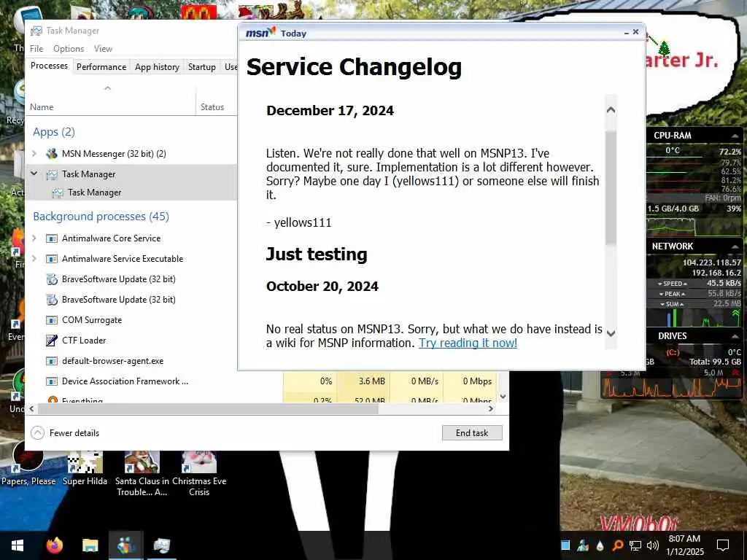The height and width of the screenshot is (560, 747).
Task: Switch to Task Manager taskbar button
Action: click(161, 545)
